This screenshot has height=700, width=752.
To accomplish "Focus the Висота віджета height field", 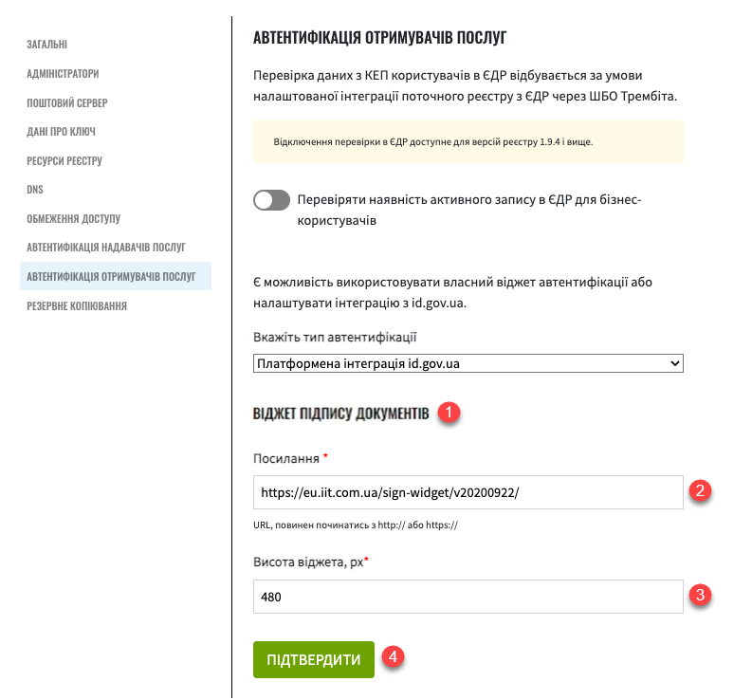I will pyautogui.click(x=468, y=597).
